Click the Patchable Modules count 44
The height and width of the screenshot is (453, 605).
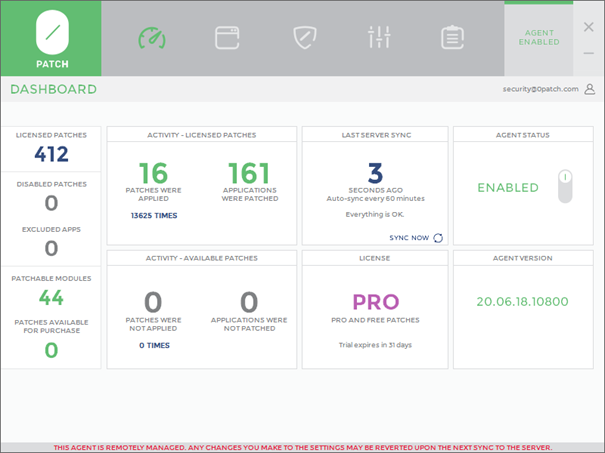coord(51,297)
